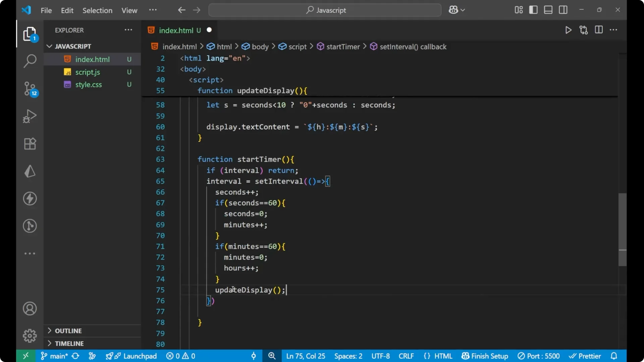Open the Selection menu
Image resolution: width=644 pixels, height=362 pixels.
(97, 10)
